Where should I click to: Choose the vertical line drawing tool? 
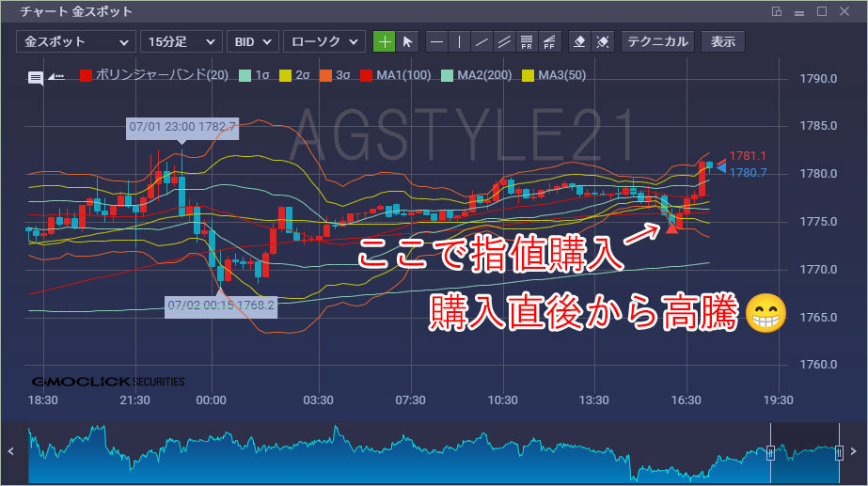459,41
